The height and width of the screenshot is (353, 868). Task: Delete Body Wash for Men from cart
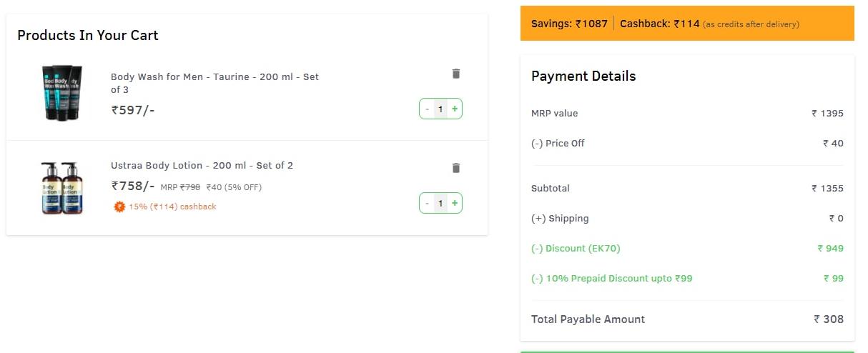pos(456,74)
